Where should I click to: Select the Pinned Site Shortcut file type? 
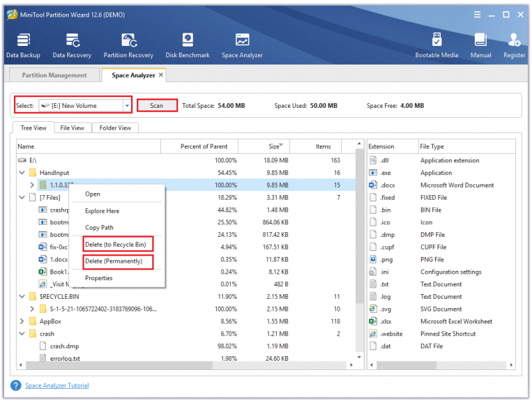click(x=448, y=333)
